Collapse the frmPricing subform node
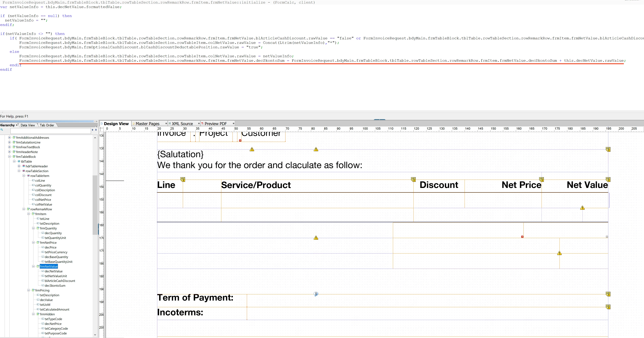Viewport: 644px width, 338px height. (29, 290)
